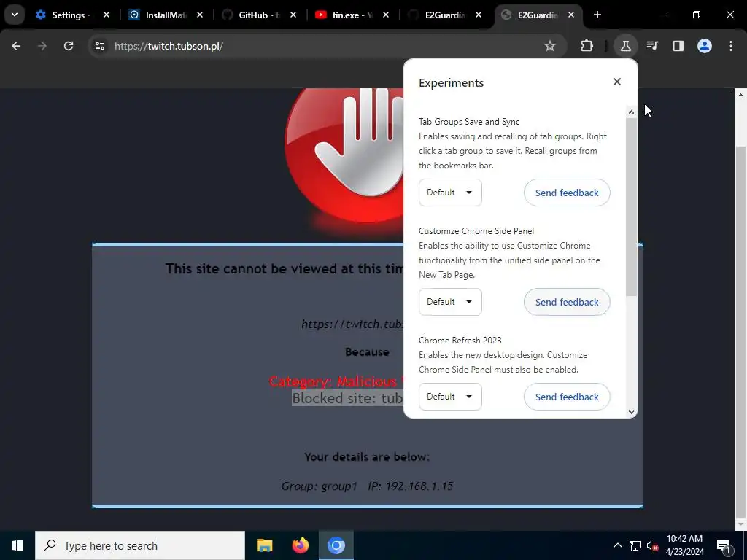Open File Explorer from the taskbar
Screen dimensions: 747x560
(x=264, y=545)
